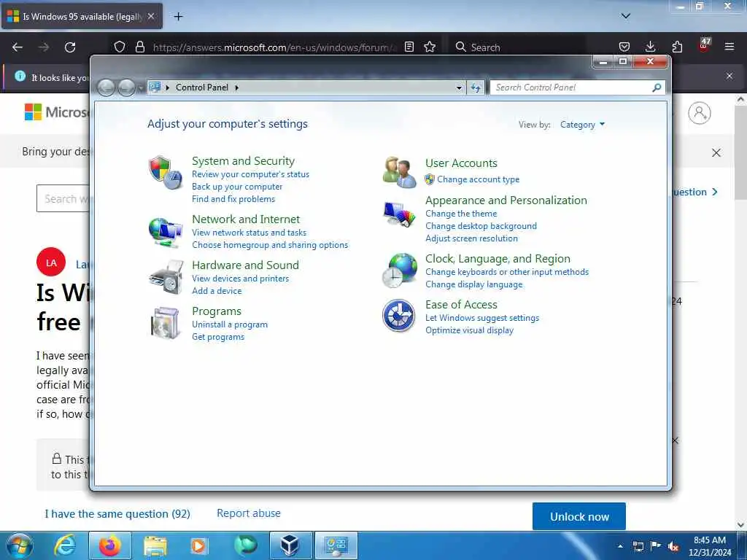This screenshot has width=747, height=560.
Task: Click Back up your computer link
Action: [x=237, y=187]
